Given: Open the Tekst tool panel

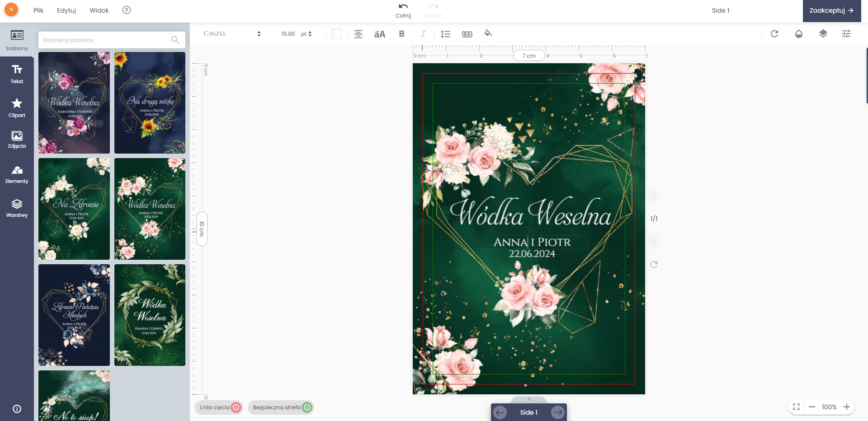Looking at the screenshot, I should 17,74.
